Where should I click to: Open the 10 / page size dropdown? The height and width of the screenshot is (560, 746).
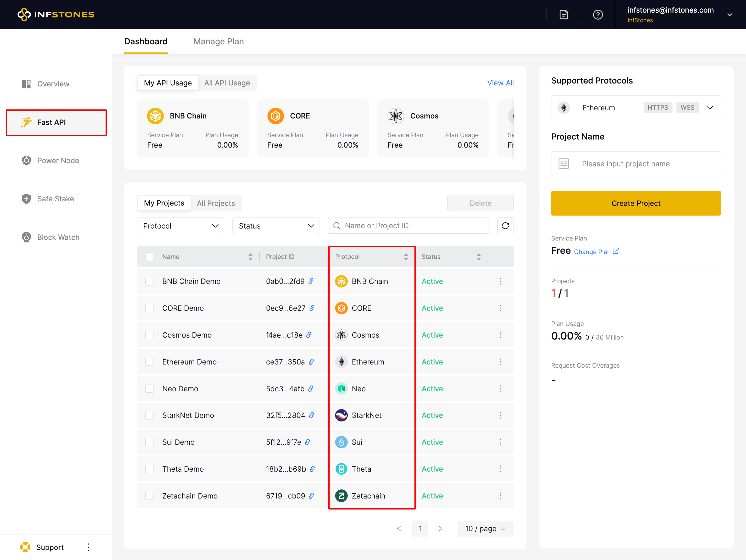pyautogui.click(x=485, y=528)
